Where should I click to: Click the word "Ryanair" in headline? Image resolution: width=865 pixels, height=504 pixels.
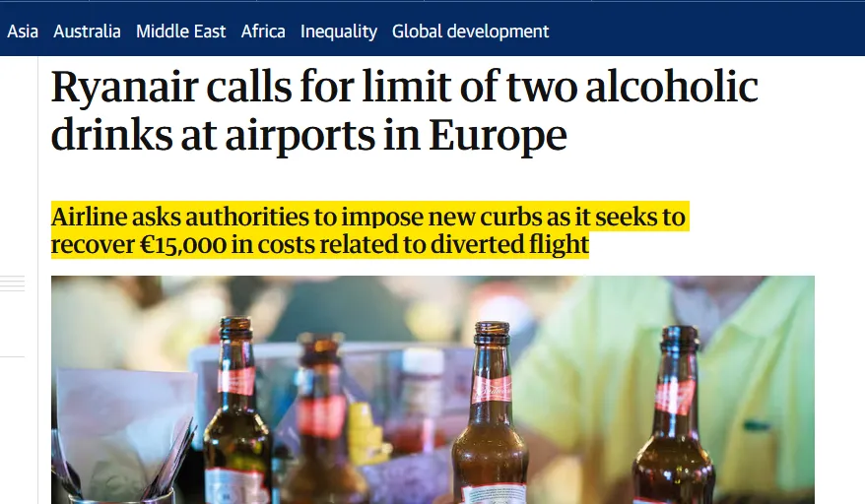click(125, 88)
